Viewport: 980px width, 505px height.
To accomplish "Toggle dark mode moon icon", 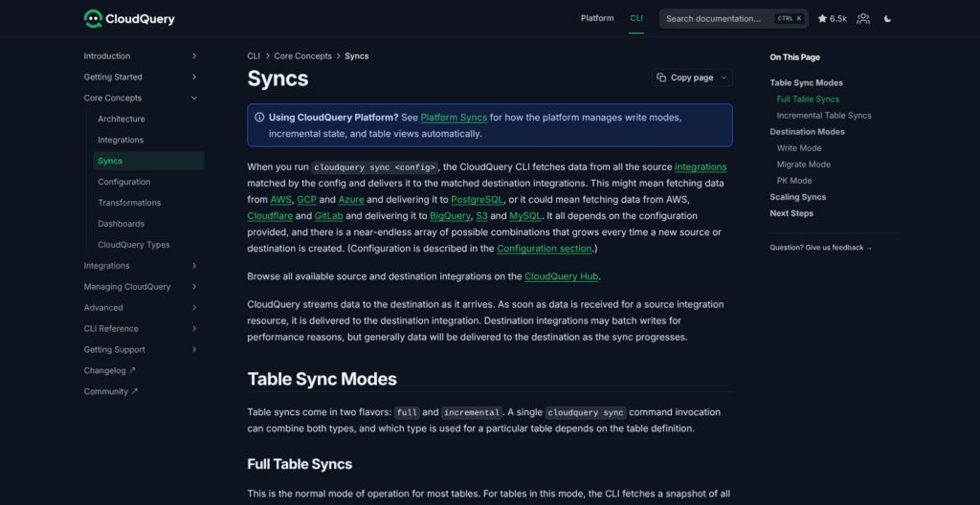I will 887,19.
